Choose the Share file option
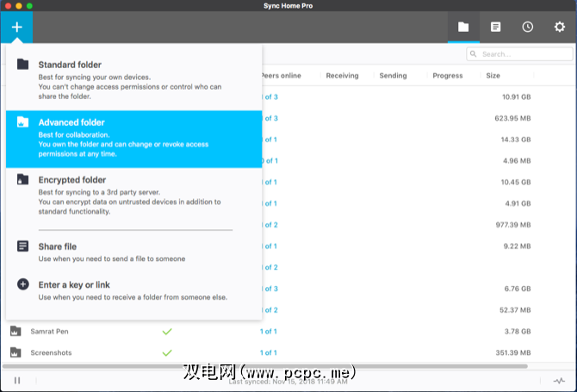The width and height of the screenshot is (577, 392). (x=134, y=252)
